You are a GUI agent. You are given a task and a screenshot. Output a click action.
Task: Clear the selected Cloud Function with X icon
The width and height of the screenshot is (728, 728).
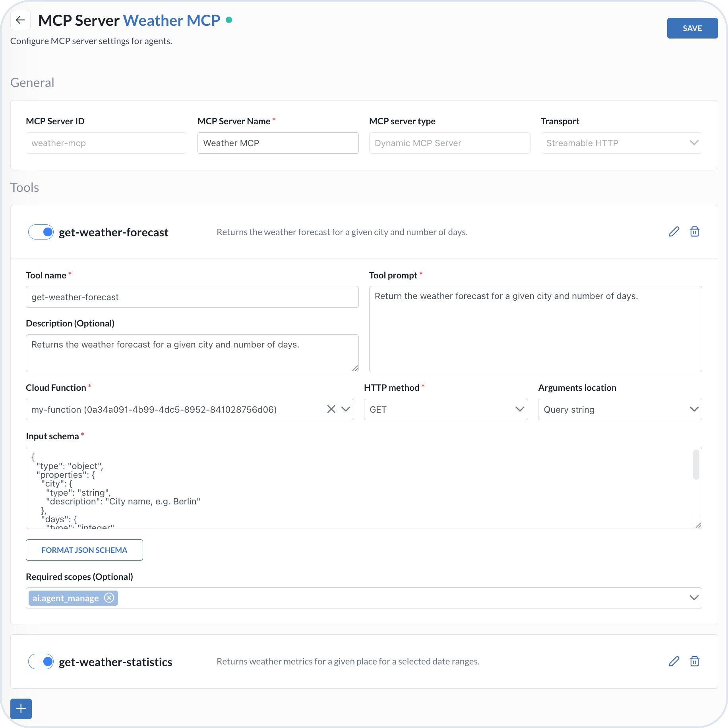(x=331, y=409)
